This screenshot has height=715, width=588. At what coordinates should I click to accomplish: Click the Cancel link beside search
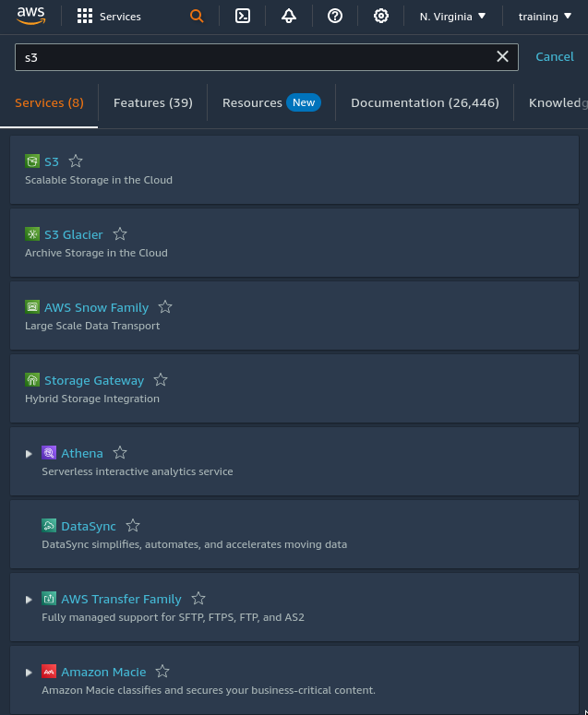click(555, 57)
